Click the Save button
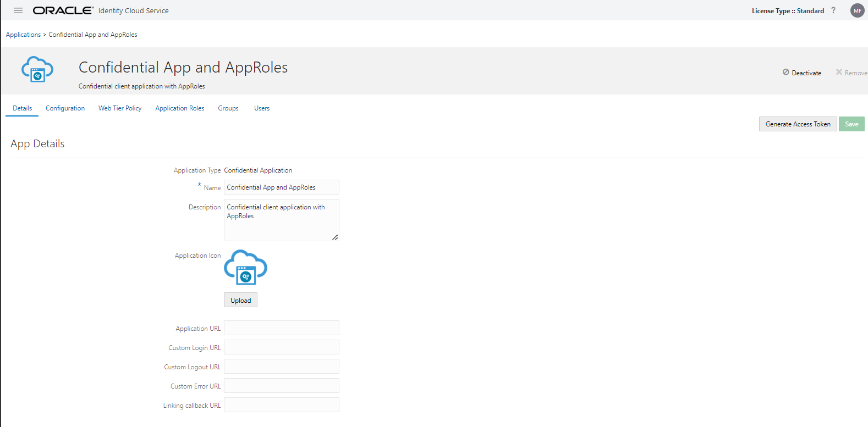868x427 pixels. (851, 124)
